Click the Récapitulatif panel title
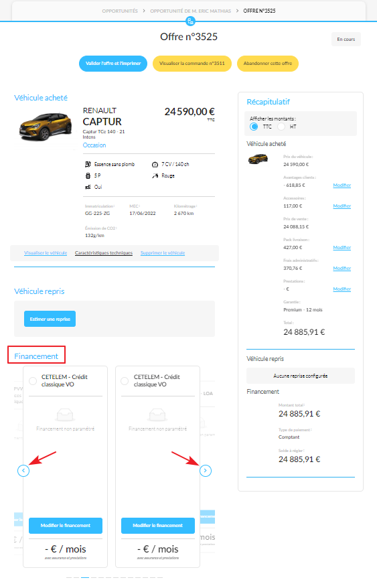The width and height of the screenshot is (377, 588). (268, 102)
